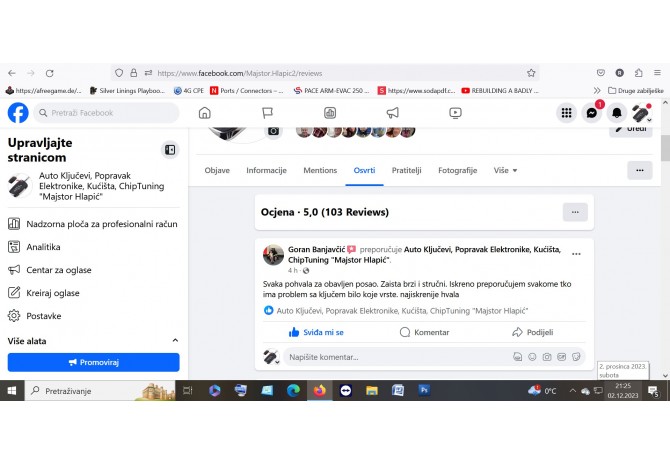Reload the page
The height and width of the screenshot is (464, 670).
[x=50, y=73]
